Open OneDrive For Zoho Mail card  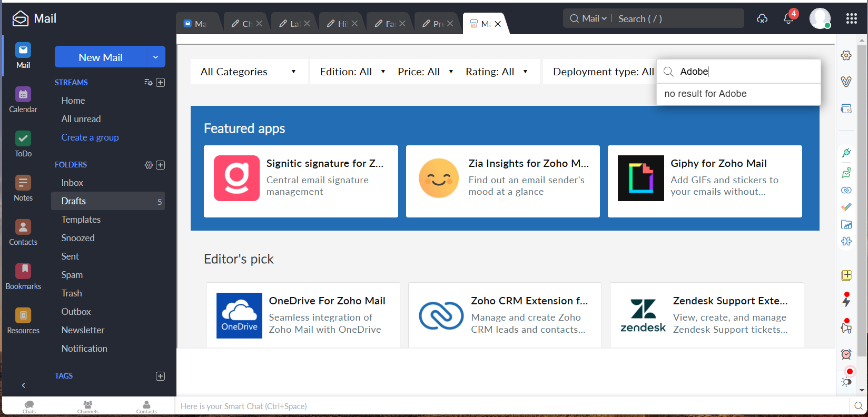[303, 315]
